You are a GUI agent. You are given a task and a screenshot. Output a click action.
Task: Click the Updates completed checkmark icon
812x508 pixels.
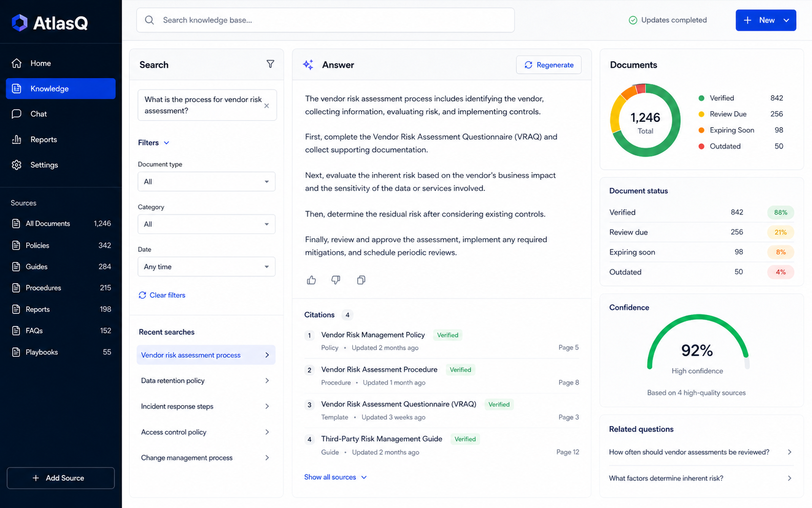(x=633, y=20)
